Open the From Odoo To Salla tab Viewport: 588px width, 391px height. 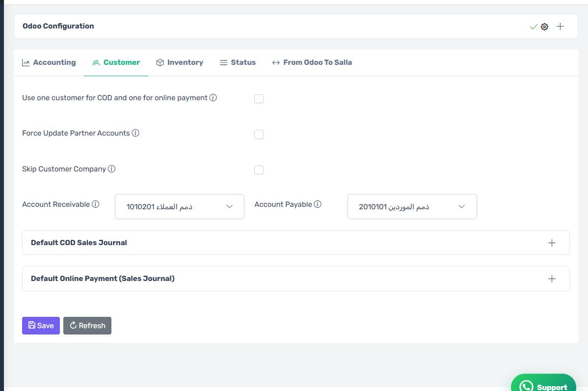[x=312, y=63]
